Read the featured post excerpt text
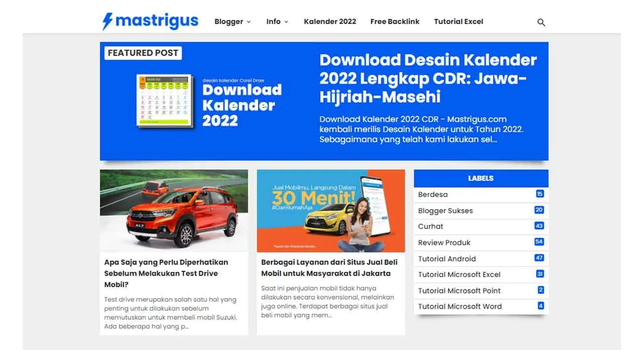The height and width of the screenshot is (362, 644). click(422, 129)
